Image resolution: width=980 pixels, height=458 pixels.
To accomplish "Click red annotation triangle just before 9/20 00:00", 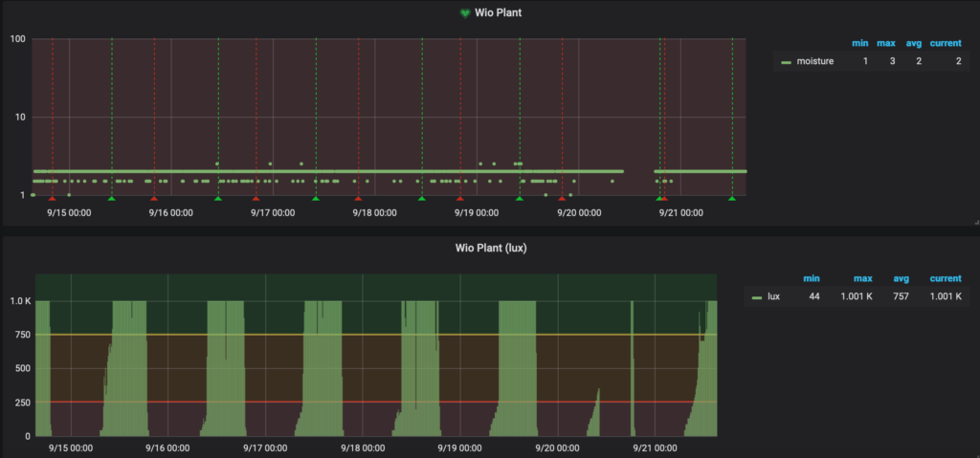I will click(x=562, y=198).
